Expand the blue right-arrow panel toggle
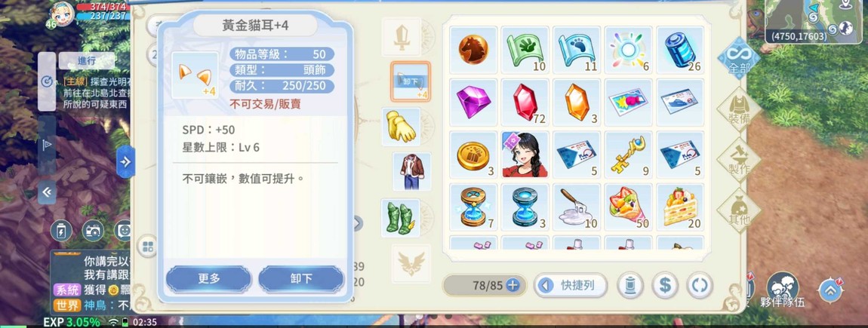The width and height of the screenshot is (868, 328). tap(125, 161)
